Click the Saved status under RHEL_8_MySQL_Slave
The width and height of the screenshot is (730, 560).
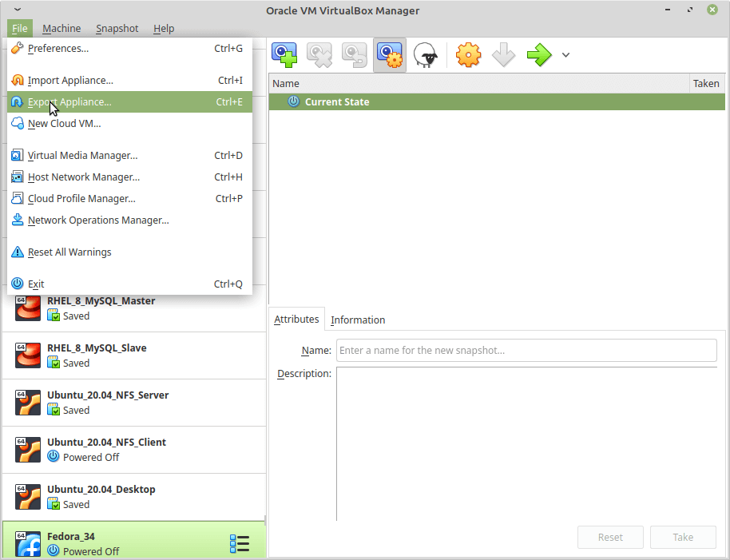point(76,363)
